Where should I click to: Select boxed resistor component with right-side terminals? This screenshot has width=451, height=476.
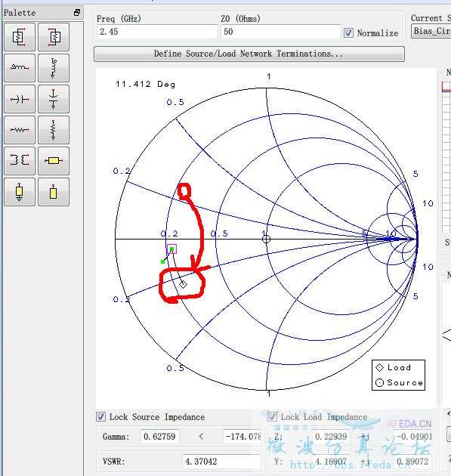click(20, 37)
